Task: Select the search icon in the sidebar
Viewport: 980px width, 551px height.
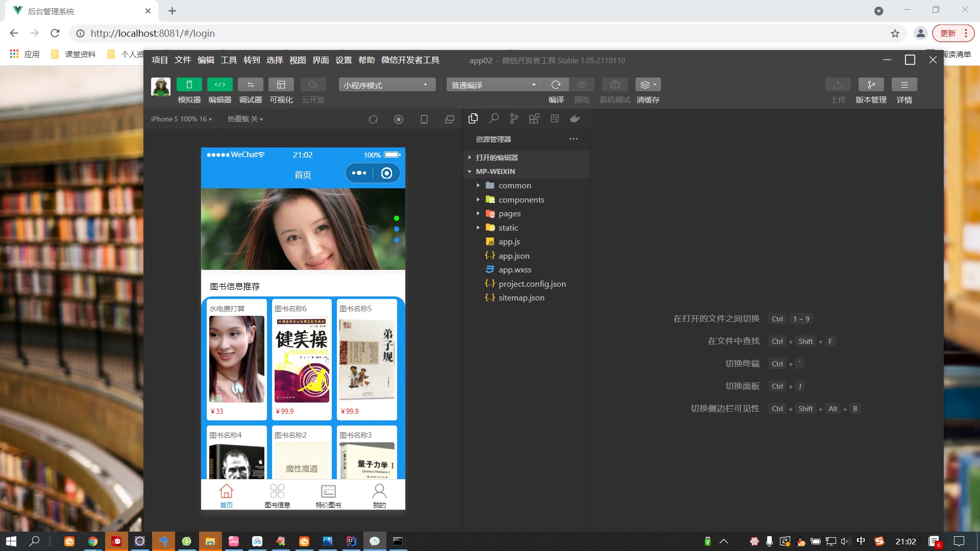Action: 494,118
